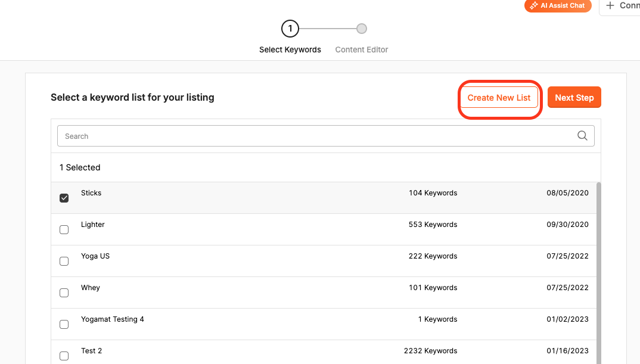Click the 08/05/2020 date
Image resolution: width=640 pixels, height=364 pixels.
coord(567,193)
